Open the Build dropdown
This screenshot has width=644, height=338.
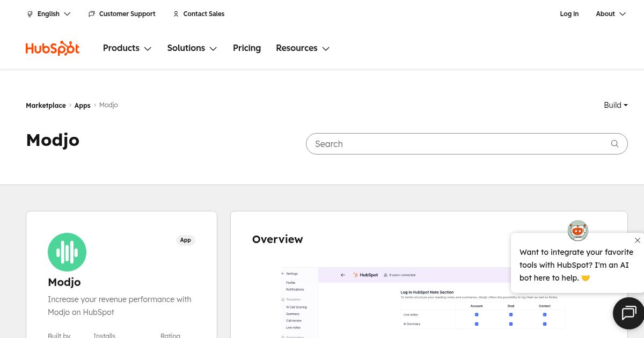pos(616,105)
